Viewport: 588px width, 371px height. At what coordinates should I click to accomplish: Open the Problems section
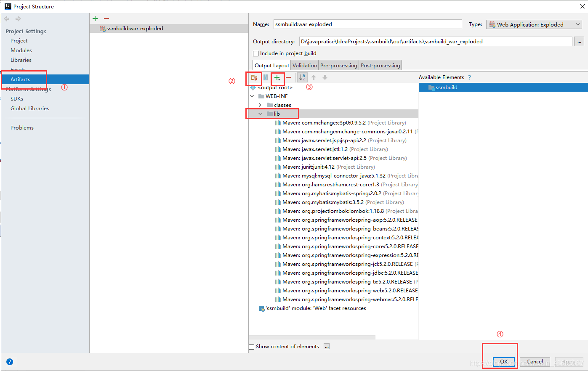pos(22,128)
